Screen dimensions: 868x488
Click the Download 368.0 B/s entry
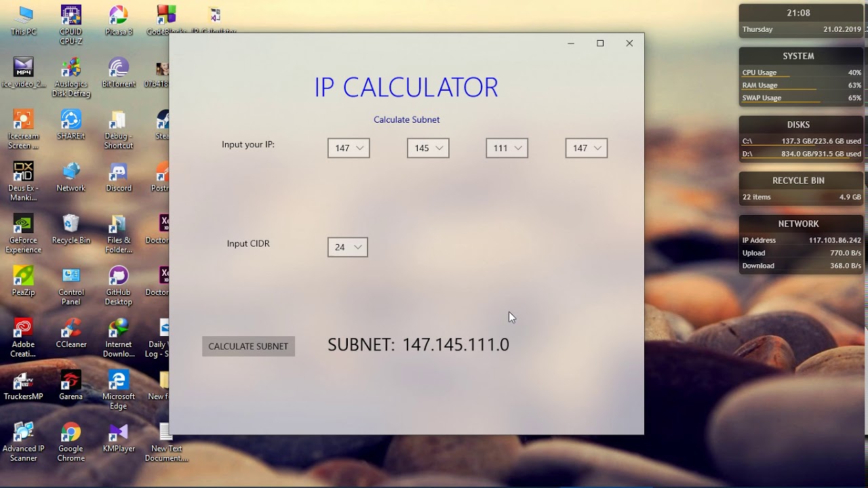(802, 266)
